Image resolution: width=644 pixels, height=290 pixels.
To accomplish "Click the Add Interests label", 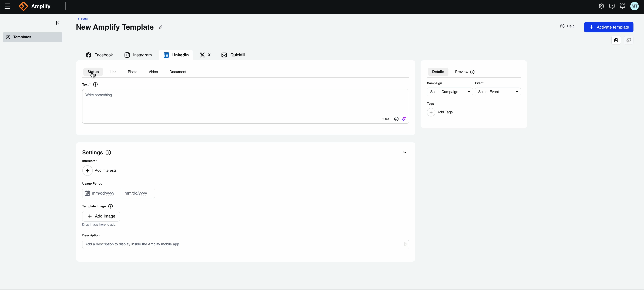I will coord(106,171).
